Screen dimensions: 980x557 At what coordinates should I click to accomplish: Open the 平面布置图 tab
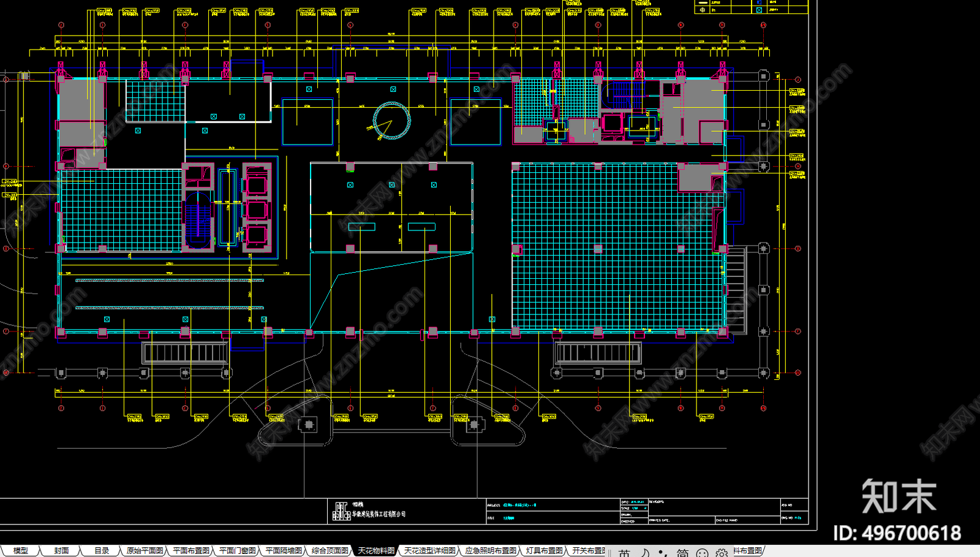[191, 551]
